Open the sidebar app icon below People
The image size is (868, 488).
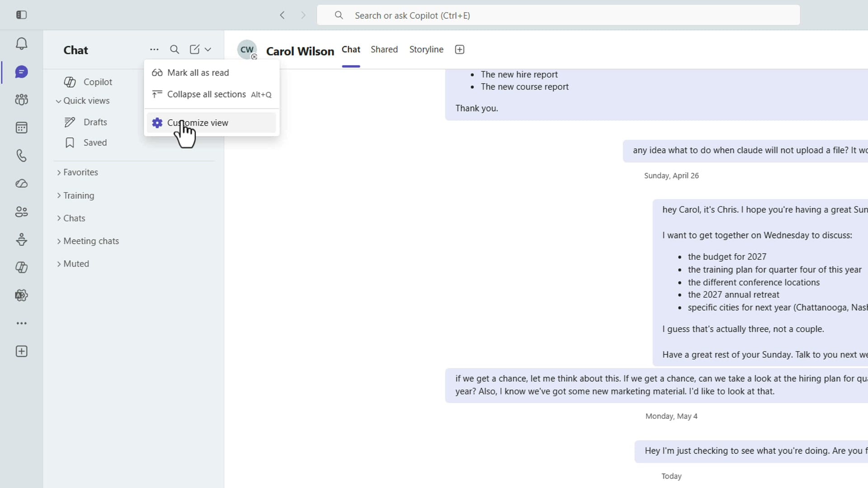click(x=21, y=239)
